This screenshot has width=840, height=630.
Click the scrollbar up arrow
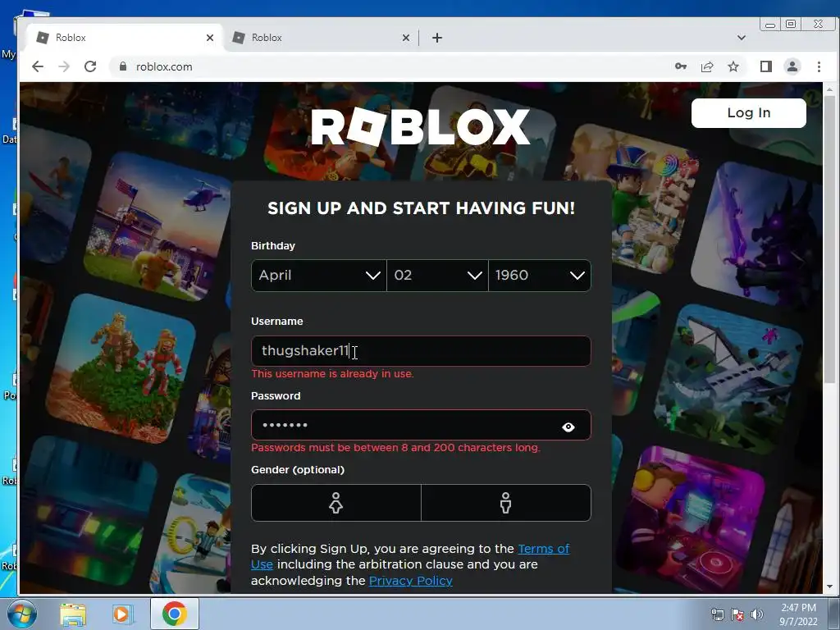point(829,89)
